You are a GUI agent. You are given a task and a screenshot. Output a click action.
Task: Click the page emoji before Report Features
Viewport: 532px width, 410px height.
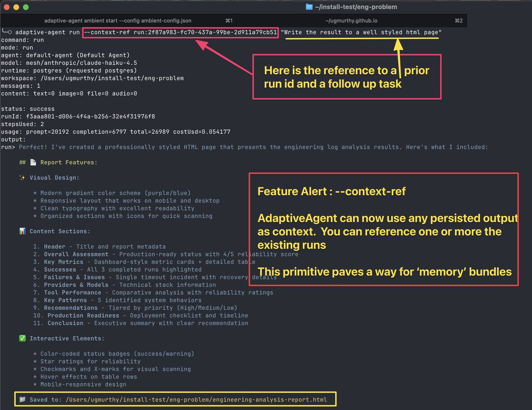33,162
